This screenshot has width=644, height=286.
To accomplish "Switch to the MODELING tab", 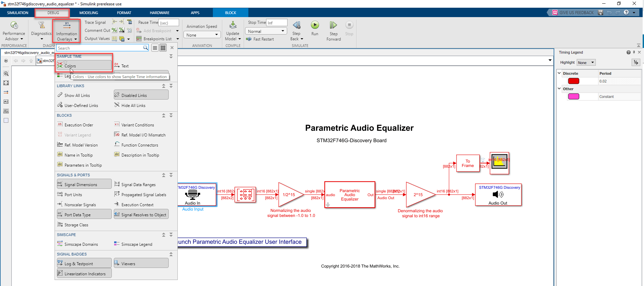I will [x=89, y=13].
